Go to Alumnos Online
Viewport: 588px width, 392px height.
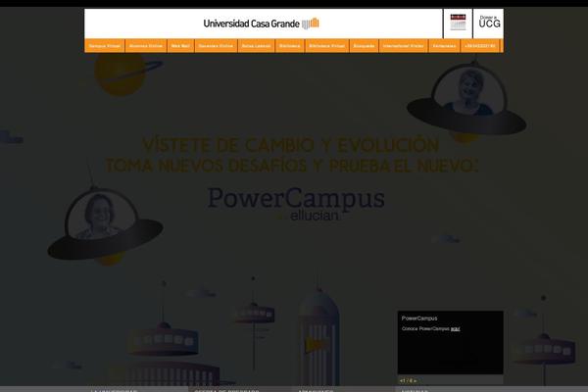(x=146, y=46)
